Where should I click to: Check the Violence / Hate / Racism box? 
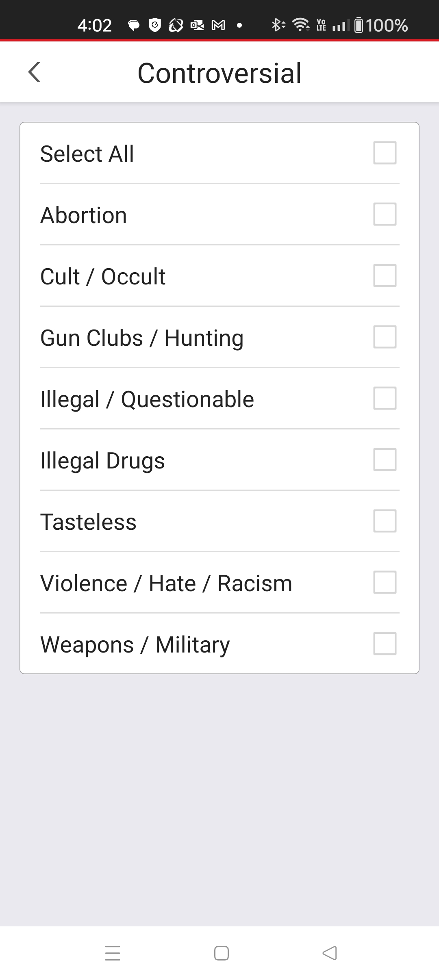tap(385, 582)
